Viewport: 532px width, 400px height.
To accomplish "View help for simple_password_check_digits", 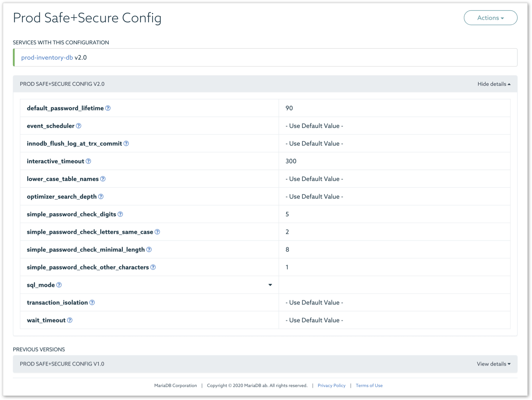I will click(x=120, y=214).
